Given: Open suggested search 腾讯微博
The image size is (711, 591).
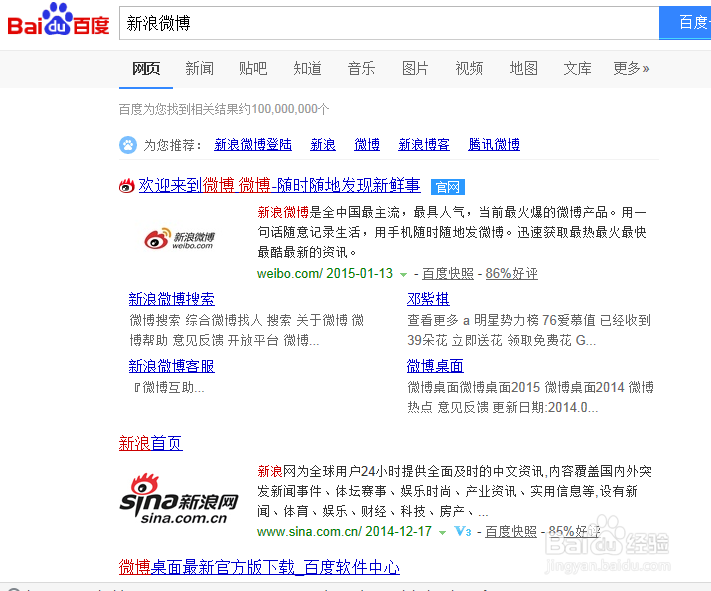Looking at the screenshot, I should coord(494,145).
